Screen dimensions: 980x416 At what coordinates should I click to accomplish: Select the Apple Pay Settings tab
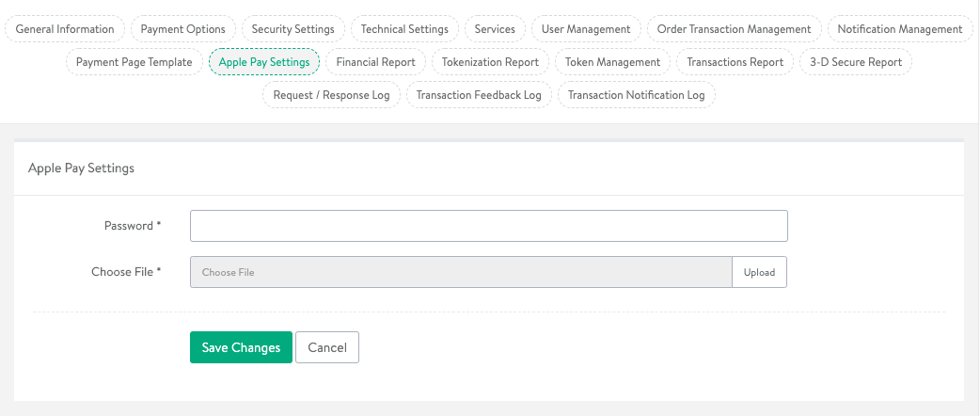(264, 62)
